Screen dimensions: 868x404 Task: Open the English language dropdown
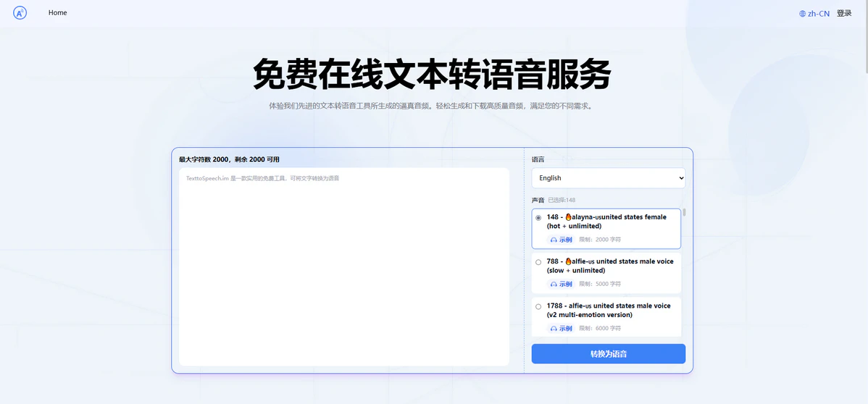[x=608, y=178]
